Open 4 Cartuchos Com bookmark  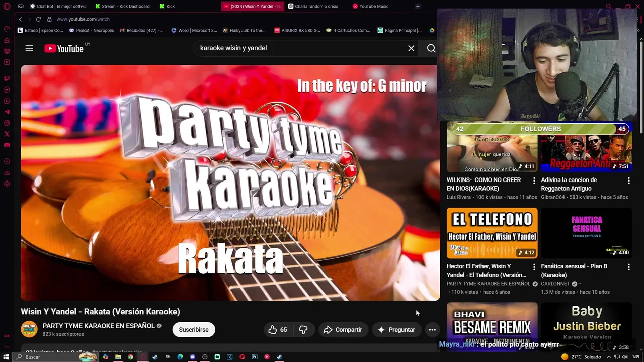click(x=348, y=30)
